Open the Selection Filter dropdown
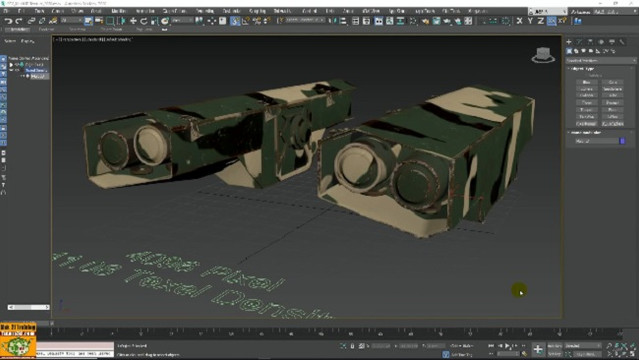The image size is (639, 360). coord(72,20)
